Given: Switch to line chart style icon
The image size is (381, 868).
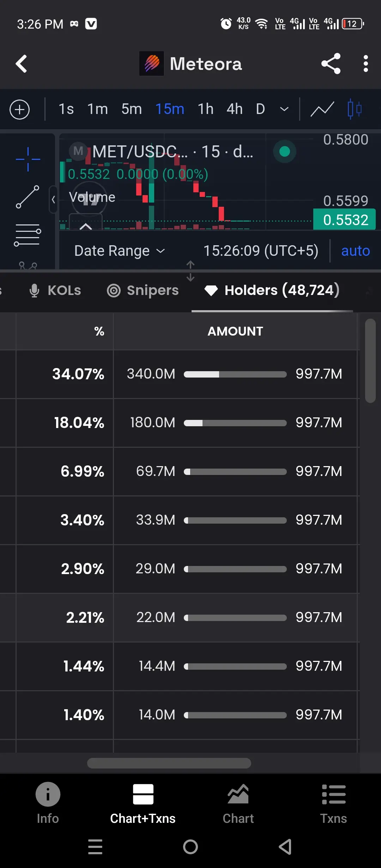Looking at the screenshot, I should (x=322, y=109).
